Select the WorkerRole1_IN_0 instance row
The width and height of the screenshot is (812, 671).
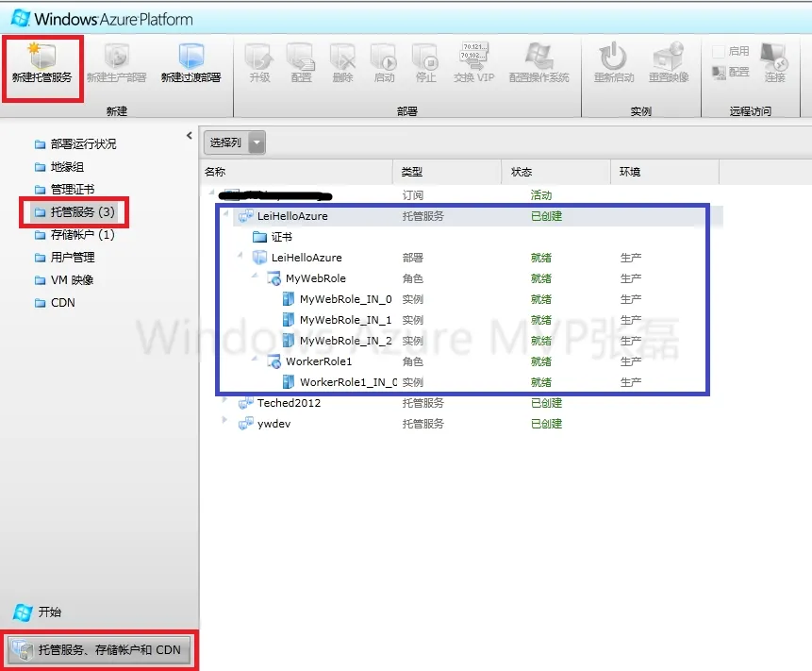coord(462,382)
